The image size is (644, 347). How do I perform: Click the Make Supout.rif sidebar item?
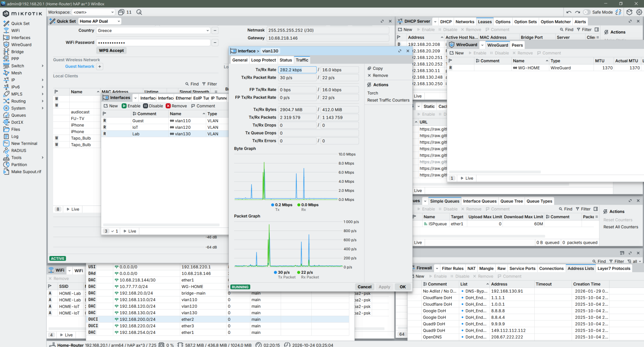point(26,172)
